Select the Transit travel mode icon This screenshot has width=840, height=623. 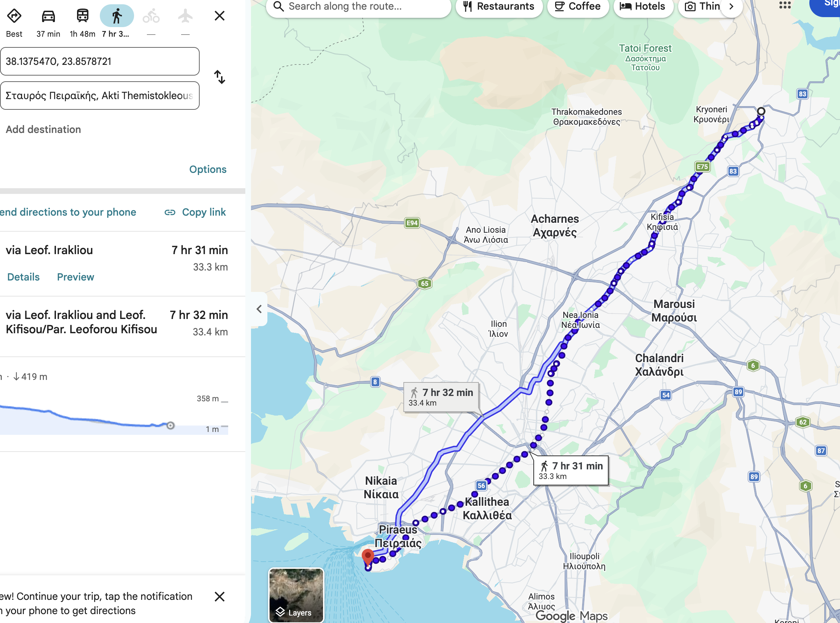tap(83, 16)
